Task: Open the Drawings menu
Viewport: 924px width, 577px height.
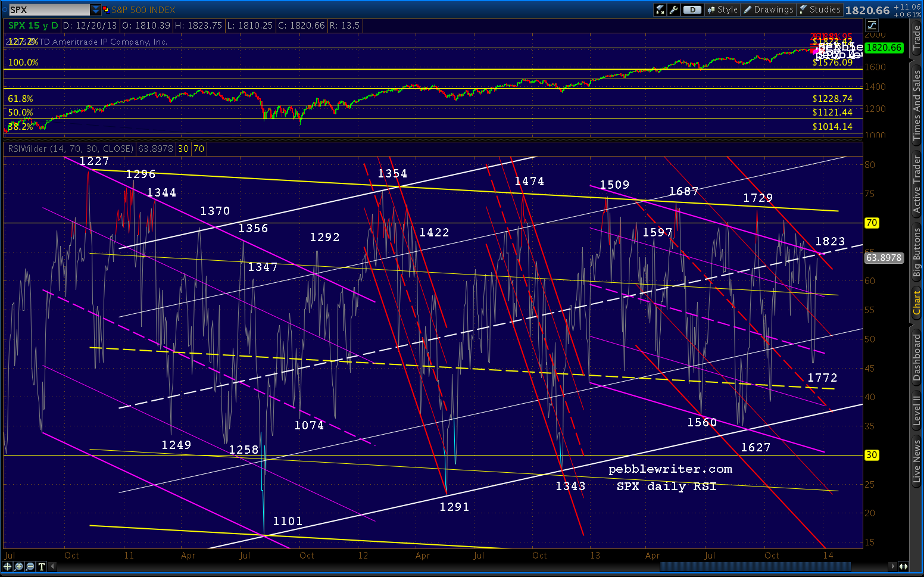Action: point(768,10)
